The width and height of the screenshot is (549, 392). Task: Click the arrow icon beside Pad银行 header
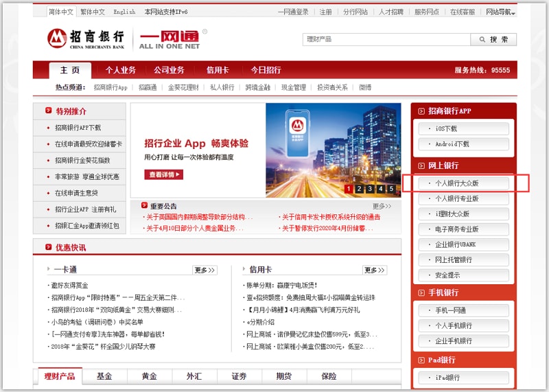(421, 360)
